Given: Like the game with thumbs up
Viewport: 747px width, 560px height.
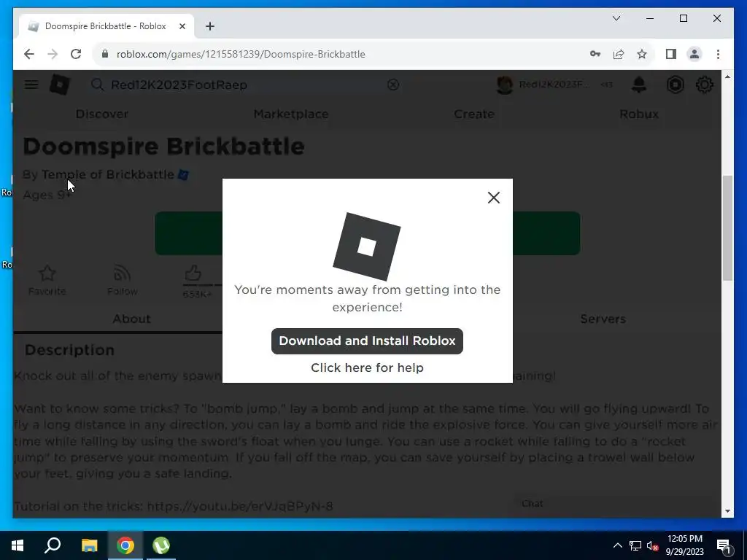Looking at the screenshot, I should [193, 273].
